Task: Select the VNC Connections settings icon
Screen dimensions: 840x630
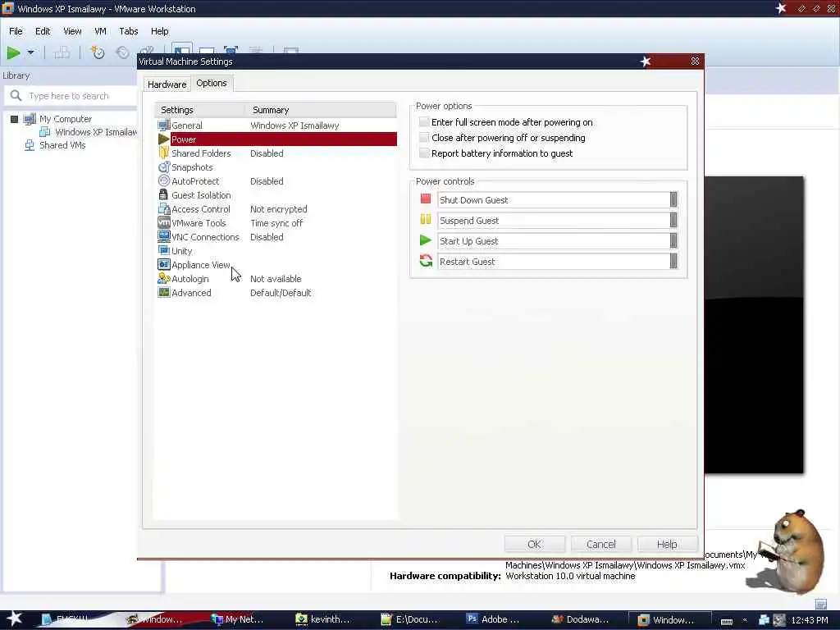Action: click(164, 236)
